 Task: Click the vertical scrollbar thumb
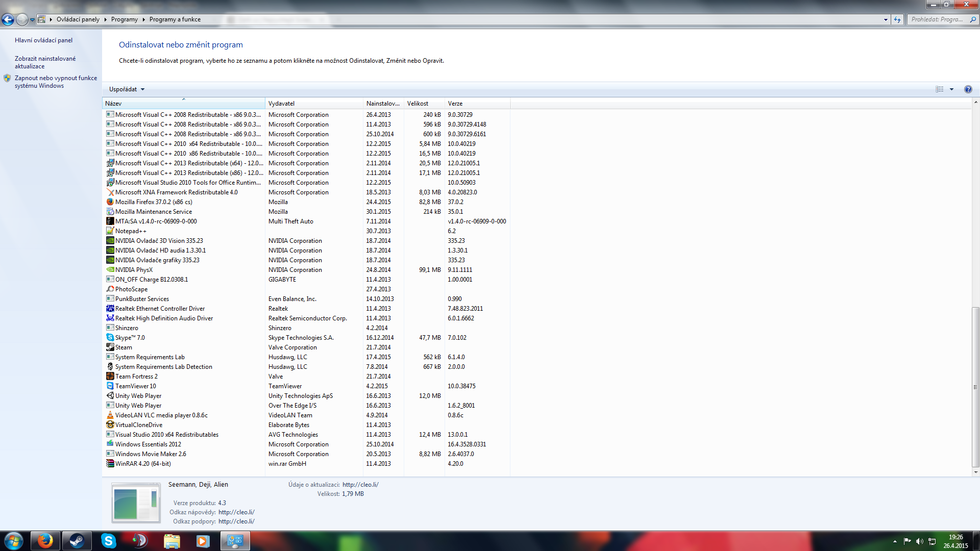point(975,386)
